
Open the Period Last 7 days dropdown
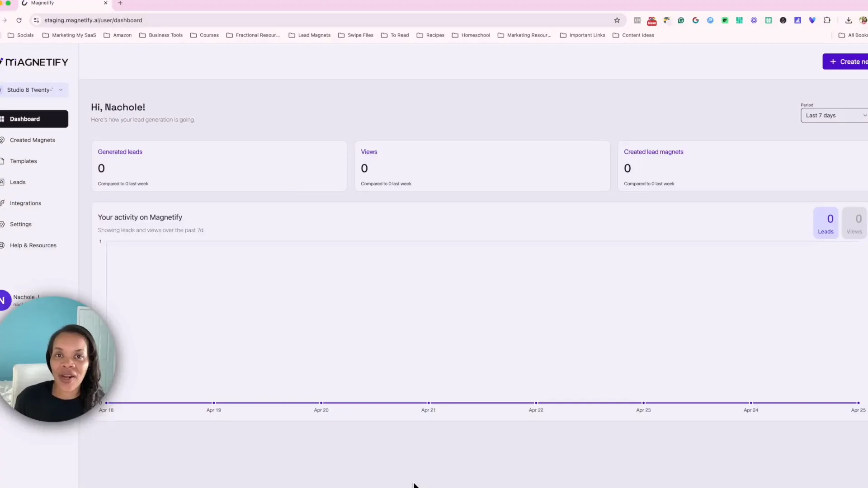tap(834, 115)
